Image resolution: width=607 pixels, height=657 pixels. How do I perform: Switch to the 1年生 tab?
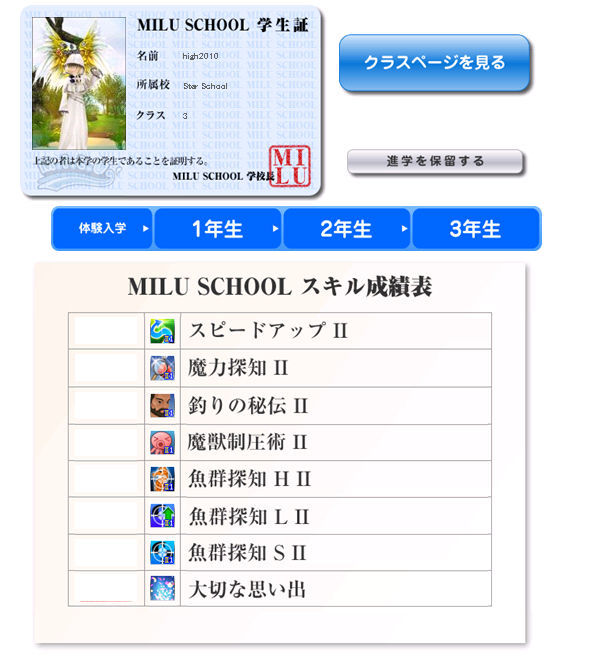(x=218, y=229)
